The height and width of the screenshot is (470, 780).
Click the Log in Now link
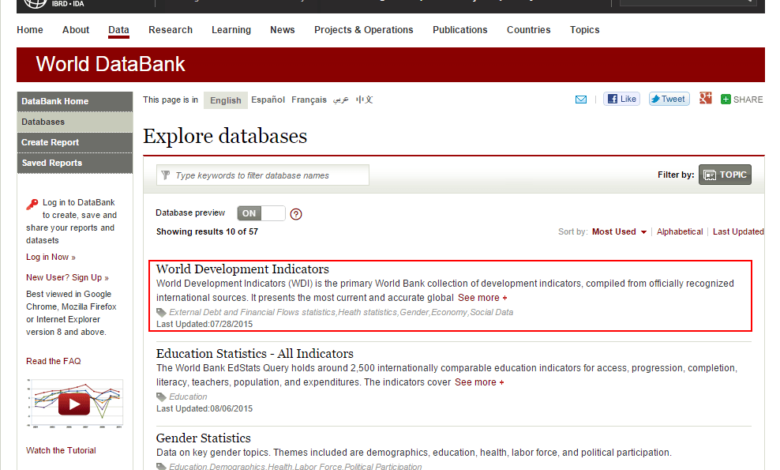51,257
